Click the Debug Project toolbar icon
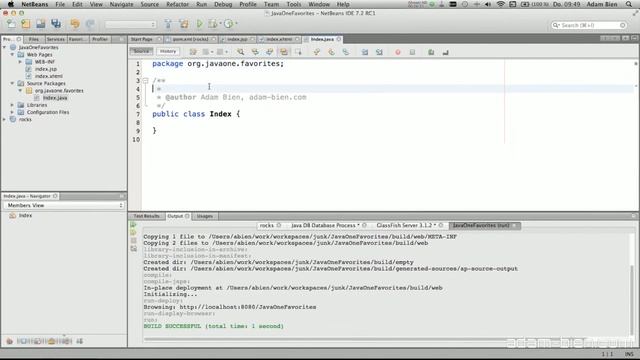Screen dimensions: 640x360 (x=213, y=24)
